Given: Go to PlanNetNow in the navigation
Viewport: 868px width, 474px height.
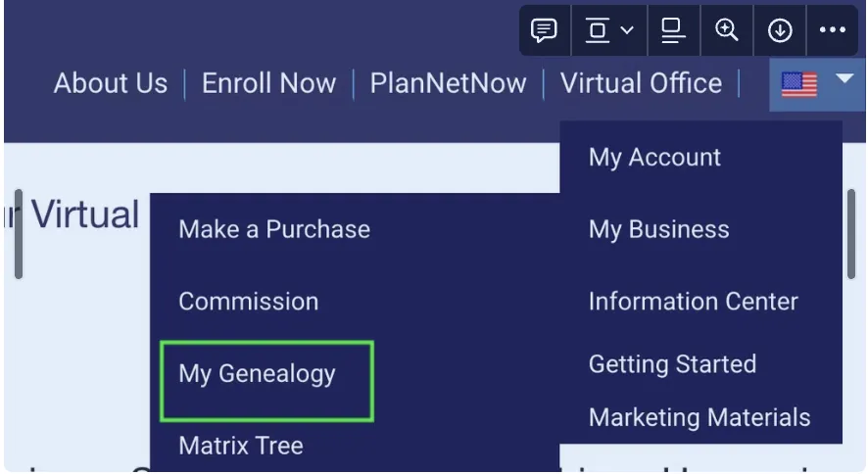Looking at the screenshot, I should pos(448,84).
